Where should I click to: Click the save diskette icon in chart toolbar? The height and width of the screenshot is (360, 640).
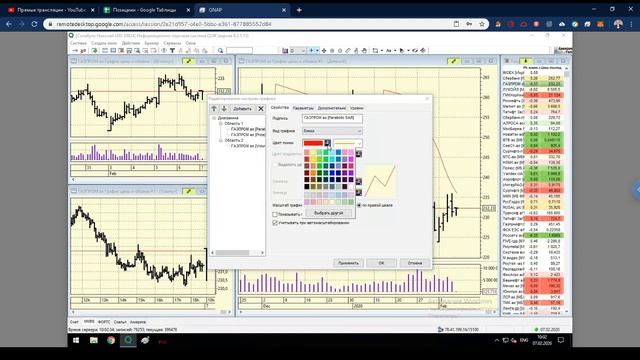[x=285, y=51]
